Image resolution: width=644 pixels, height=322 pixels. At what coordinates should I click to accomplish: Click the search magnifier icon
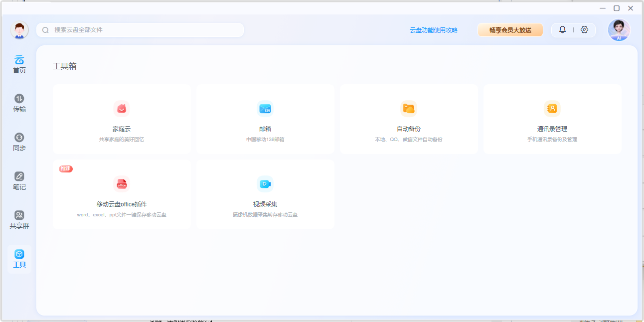(x=45, y=30)
